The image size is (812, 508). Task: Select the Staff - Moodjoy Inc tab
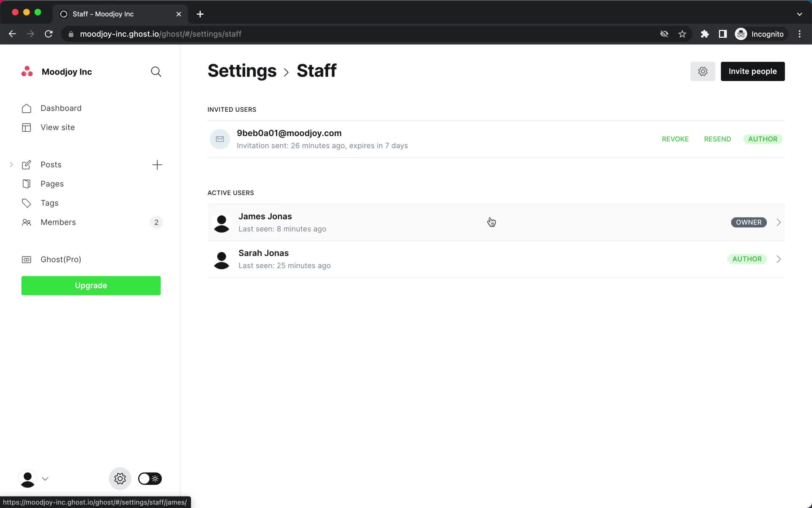point(121,14)
